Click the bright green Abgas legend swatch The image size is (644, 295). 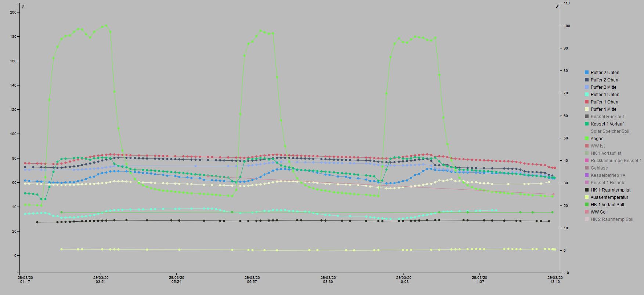pos(586,139)
